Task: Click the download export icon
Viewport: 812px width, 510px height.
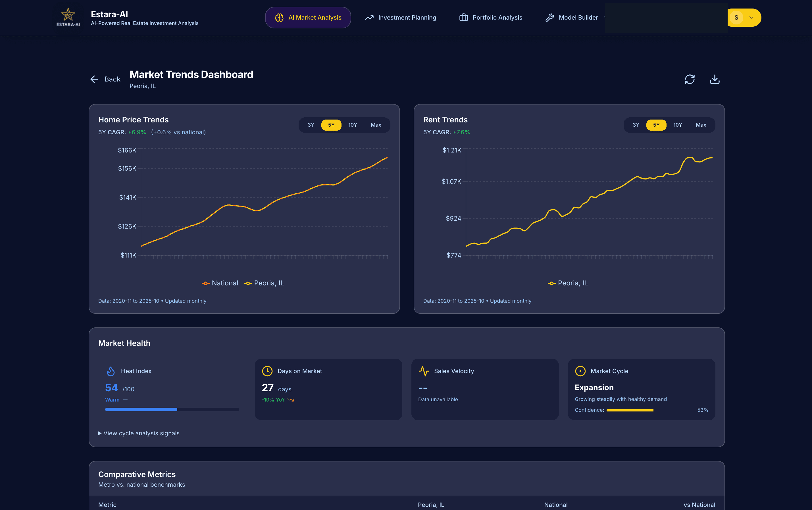Action: point(715,79)
